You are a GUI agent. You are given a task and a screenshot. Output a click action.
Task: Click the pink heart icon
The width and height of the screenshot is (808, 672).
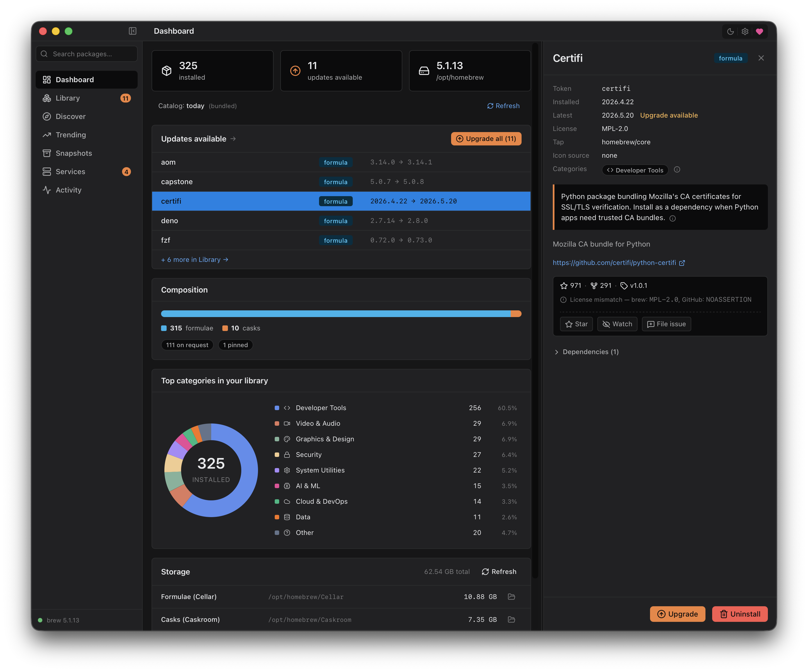tap(760, 31)
